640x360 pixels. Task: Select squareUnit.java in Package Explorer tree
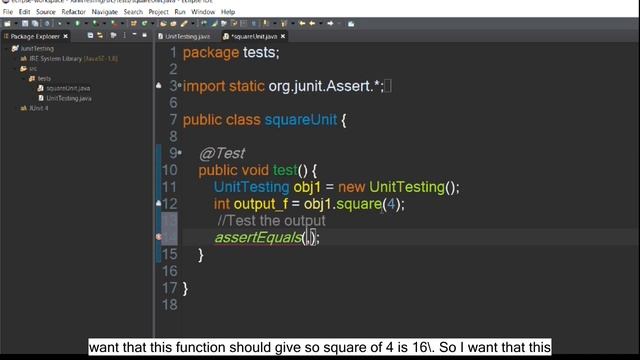64,88
